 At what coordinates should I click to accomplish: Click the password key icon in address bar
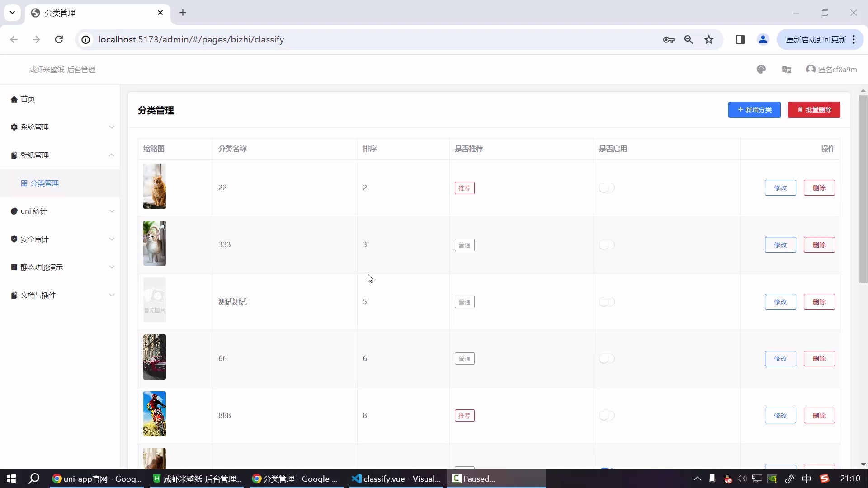(x=668, y=40)
